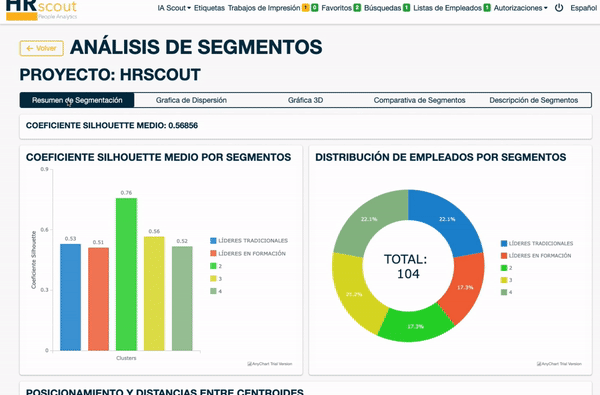Click the yellow Trabajos de Impresión badge
The height and width of the screenshot is (395, 600).
pos(305,8)
